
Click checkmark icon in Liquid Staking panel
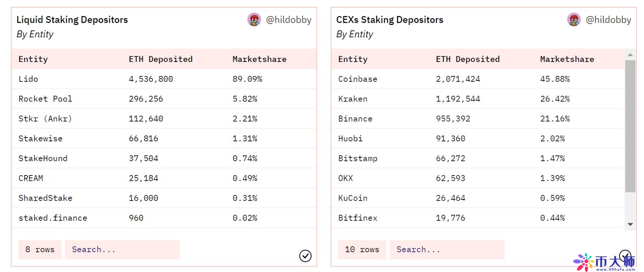click(305, 256)
